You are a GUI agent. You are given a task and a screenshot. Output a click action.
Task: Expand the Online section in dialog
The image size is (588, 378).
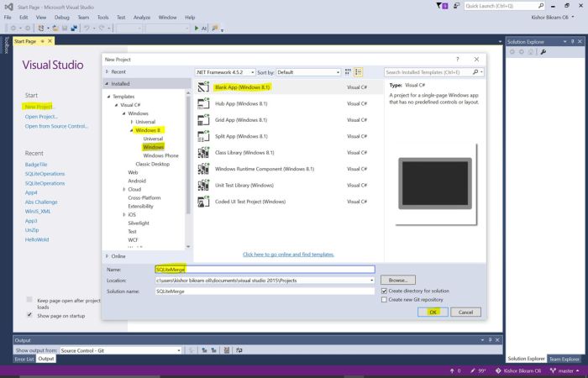click(107, 256)
